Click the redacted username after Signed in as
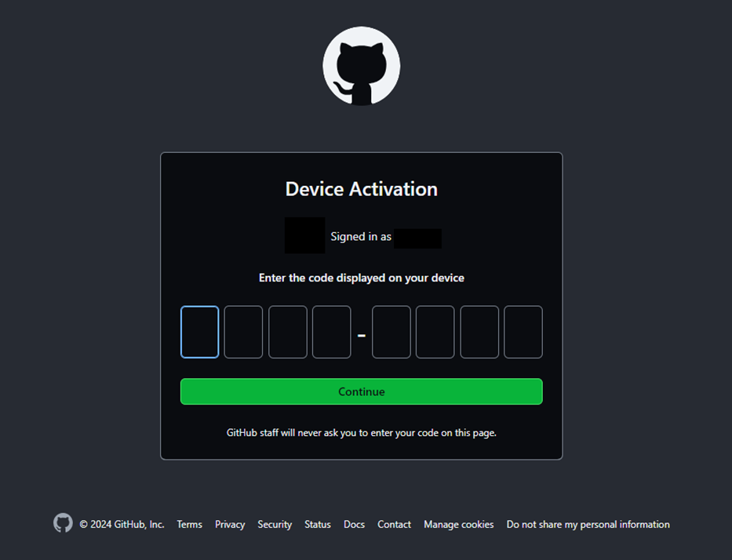Screen dimensions: 732x560 [418, 238]
